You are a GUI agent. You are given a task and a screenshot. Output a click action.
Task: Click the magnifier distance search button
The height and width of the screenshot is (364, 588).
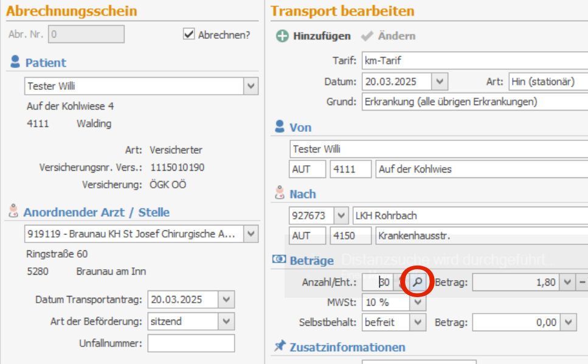click(417, 282)
